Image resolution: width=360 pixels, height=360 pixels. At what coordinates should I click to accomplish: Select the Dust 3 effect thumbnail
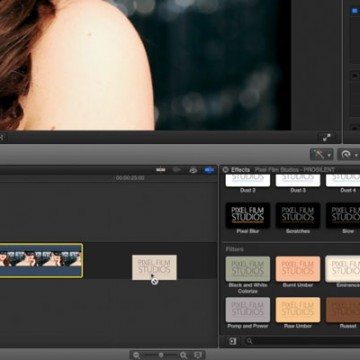pos(298,180)
